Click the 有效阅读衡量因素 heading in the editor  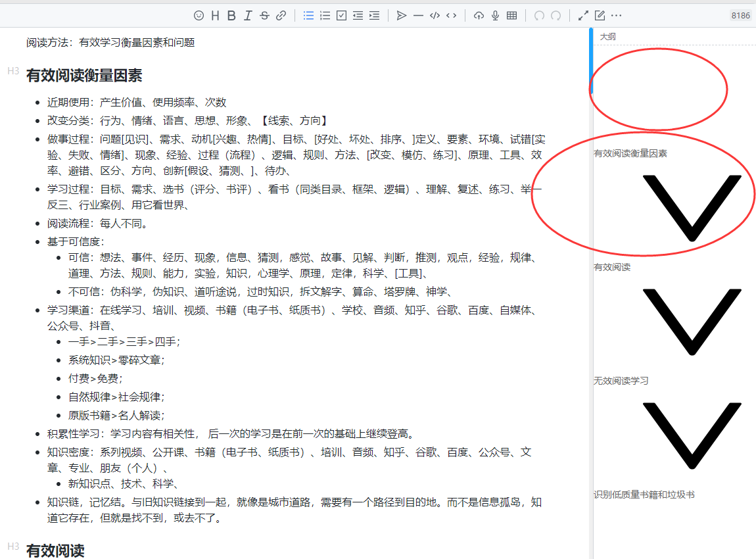point(84,76)
